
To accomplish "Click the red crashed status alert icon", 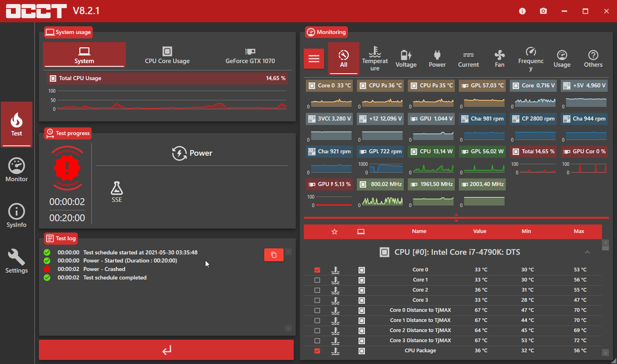I will click(x=67, y=168).
